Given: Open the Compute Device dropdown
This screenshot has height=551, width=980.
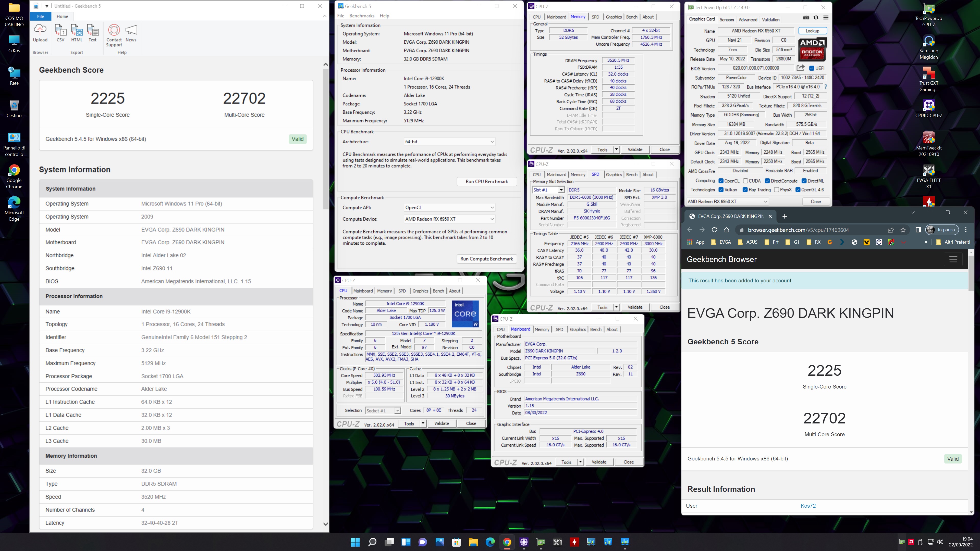Looking at the screenshot, I should [x=449, y=219].
